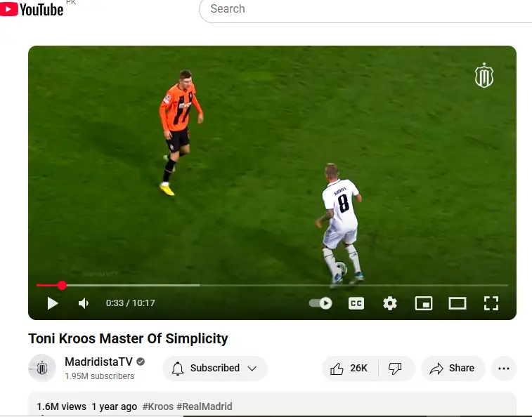532x417 pixels.
Task: Open the #Kroos hashtag link
Action: pyautogui.click(x=158, y=406)
